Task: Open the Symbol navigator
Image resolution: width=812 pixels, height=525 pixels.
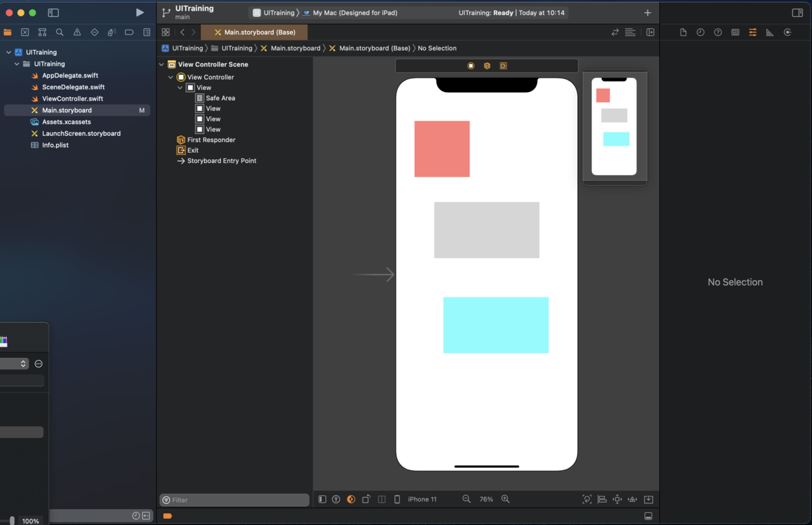Action: (43, 32)
